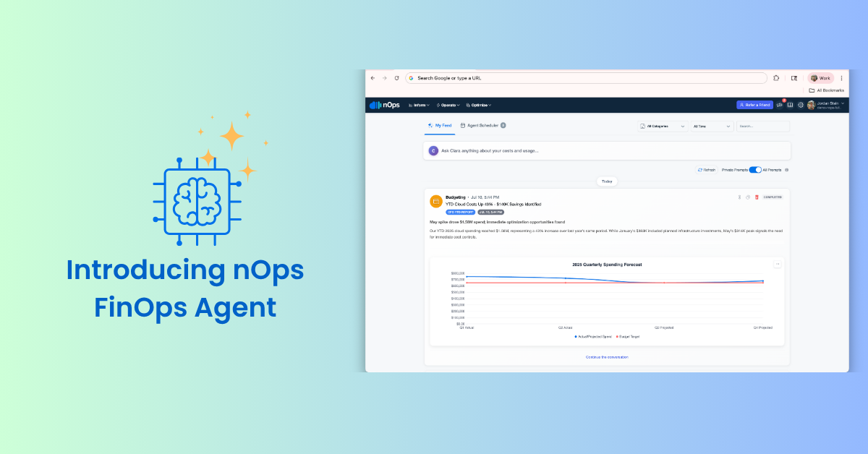Expand the Operate menu
The height and width of the screenshot is (454, 868).
(x=448, y=105)
